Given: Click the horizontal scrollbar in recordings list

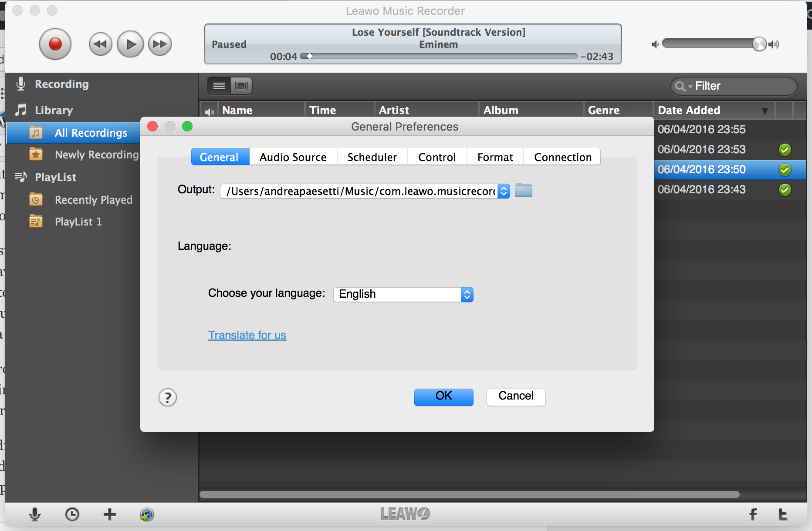Looking at the screenshot, I should click(470, 494).
